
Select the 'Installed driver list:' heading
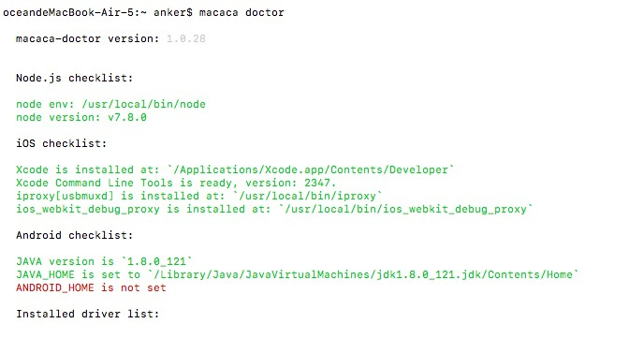(x=87, y=314)
